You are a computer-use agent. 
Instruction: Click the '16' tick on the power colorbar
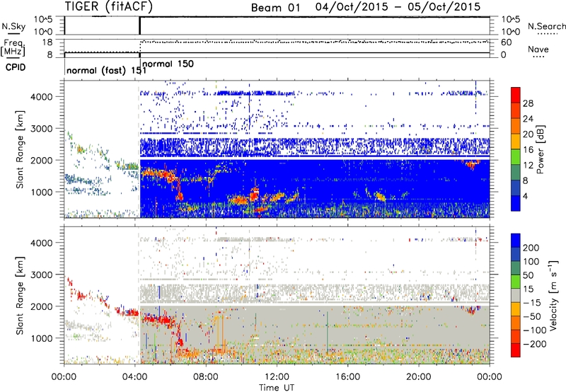click(x=528, y=150)
